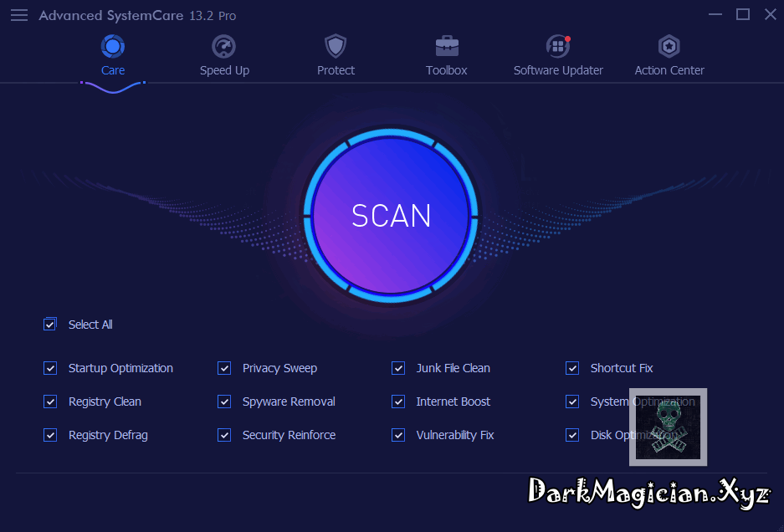Uncheck Disk Optimization checkbox
Screen dimensions: 784x532
click(x=572, y=436)
